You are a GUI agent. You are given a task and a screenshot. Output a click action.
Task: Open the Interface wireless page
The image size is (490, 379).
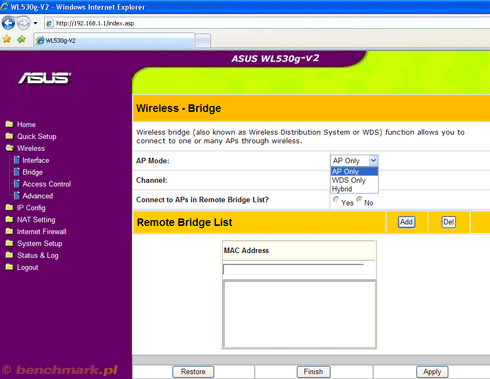[36, 160]
